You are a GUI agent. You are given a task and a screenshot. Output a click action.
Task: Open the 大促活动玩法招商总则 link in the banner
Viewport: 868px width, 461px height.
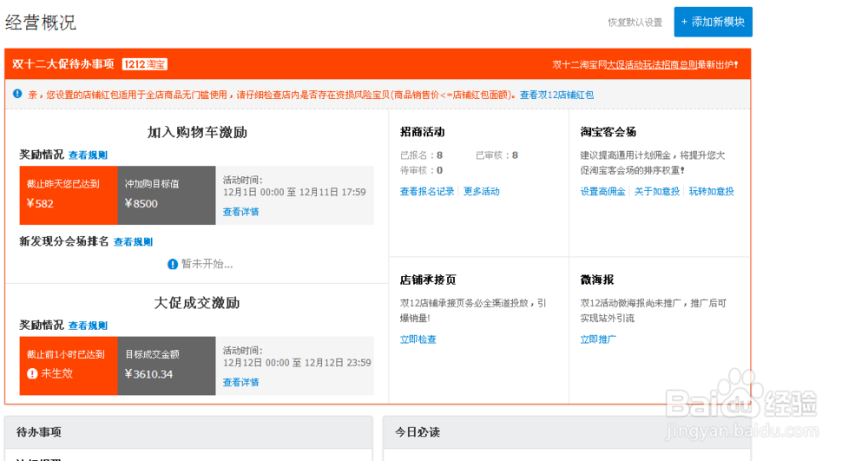pos(652,65)
